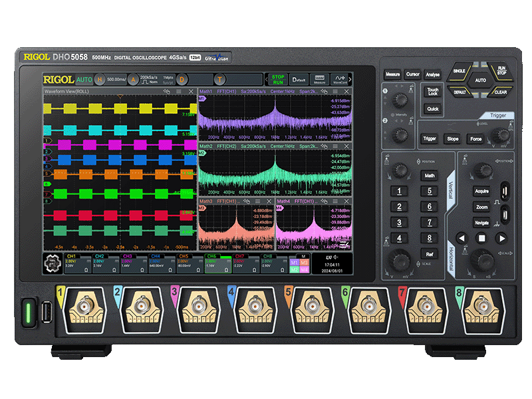Screen dimensions: 532x399
Task: Toggle the on-screen STOP/RUN button
Action: (x=278, y=78)
